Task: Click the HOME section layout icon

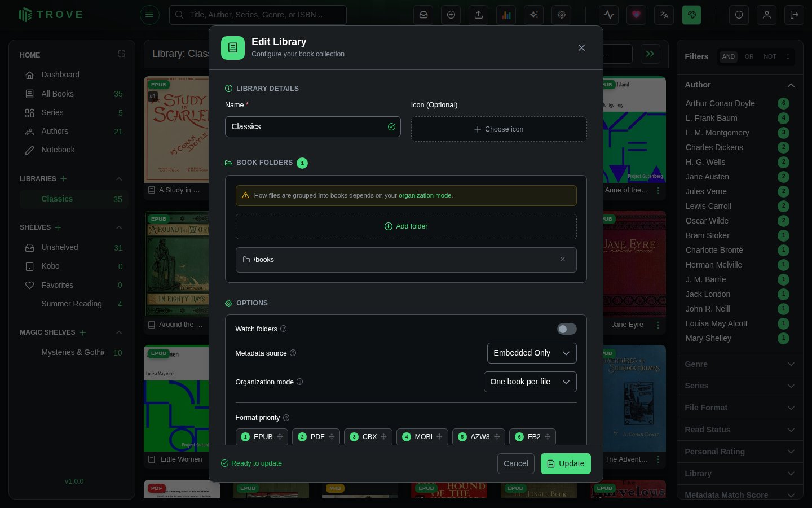Action: tap(121, 54)
